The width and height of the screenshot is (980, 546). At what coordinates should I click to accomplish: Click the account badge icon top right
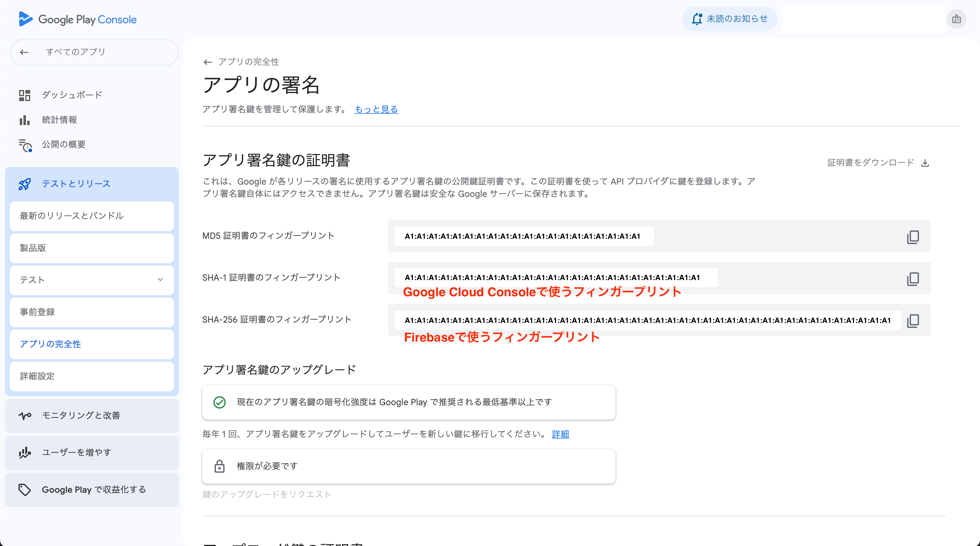point(956,19)
